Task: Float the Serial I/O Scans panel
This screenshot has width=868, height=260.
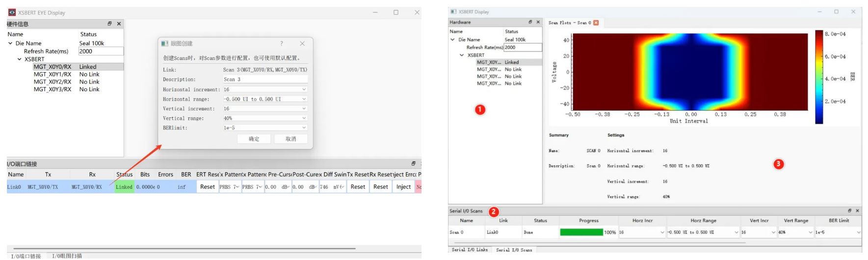Action: pos(849,210)
